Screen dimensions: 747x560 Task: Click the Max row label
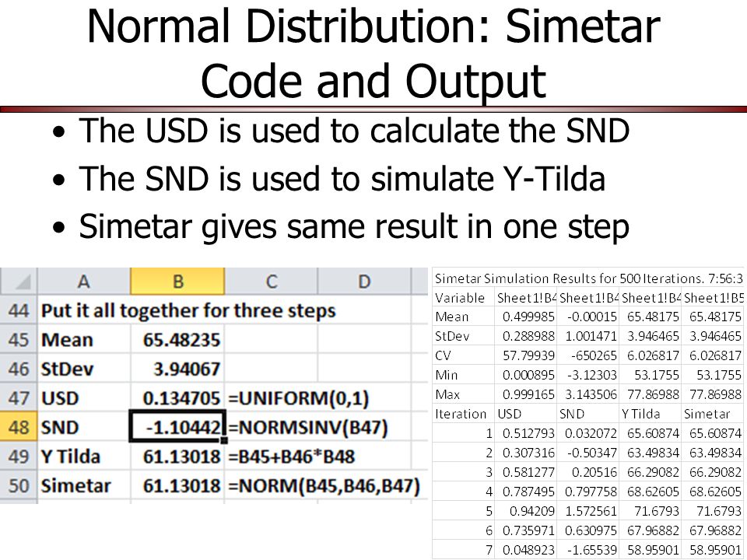pyautogui.click(x=447, y=394)
